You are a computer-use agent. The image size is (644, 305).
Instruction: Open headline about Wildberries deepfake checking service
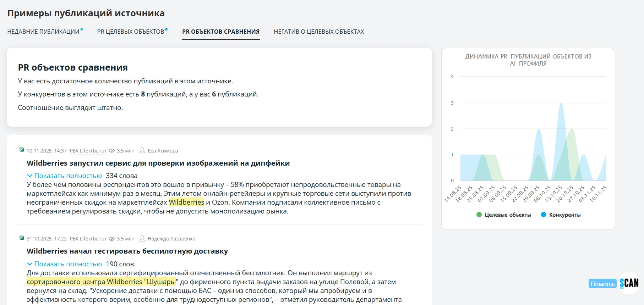tap(158, 163)
